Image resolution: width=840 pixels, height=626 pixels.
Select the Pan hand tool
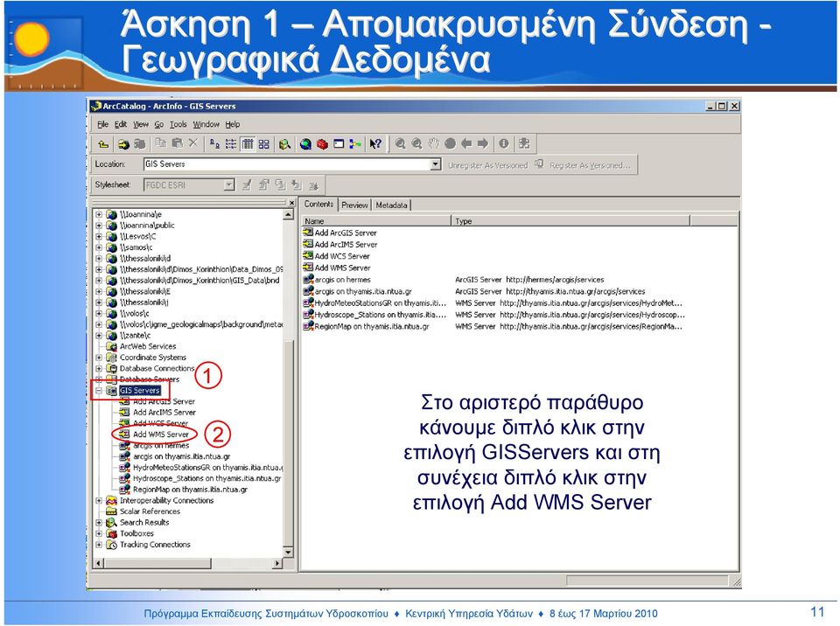(433, 143)
